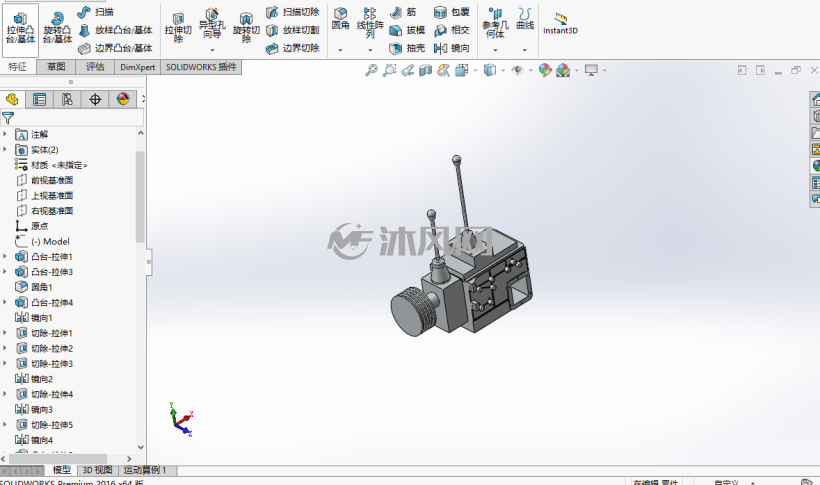Expand the 凸台-拉伸1 feature node
The width and height of the screenshot is (820, 485).
tap(5, 256)
